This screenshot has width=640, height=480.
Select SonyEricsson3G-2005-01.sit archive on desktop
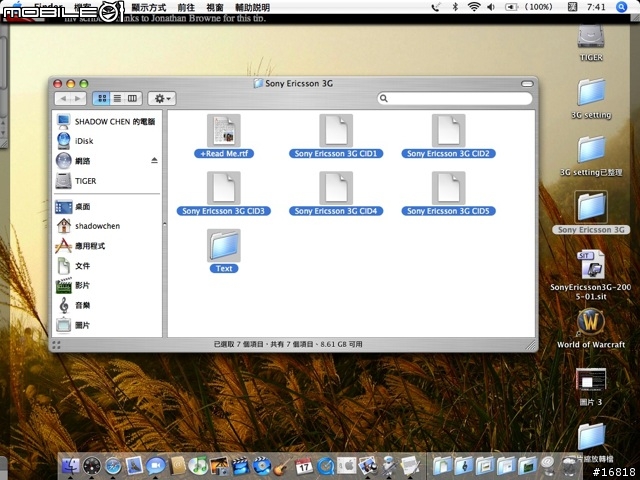[x=591, y=275]
